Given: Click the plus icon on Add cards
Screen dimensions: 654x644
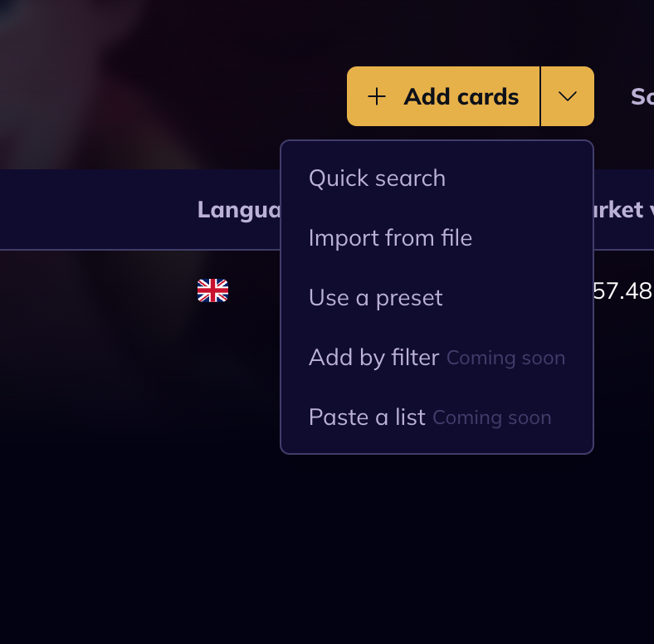Looking at the screenshot, I should [376, 96].
